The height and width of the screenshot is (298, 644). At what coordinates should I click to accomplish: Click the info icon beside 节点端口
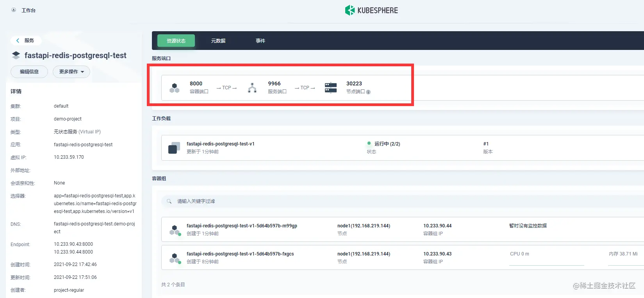(368, 92)
